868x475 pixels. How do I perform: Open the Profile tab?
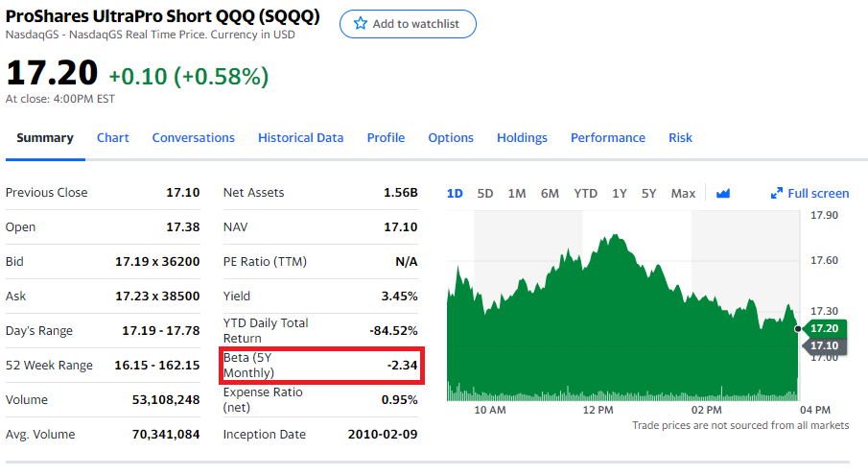click(x=386, y=138)
